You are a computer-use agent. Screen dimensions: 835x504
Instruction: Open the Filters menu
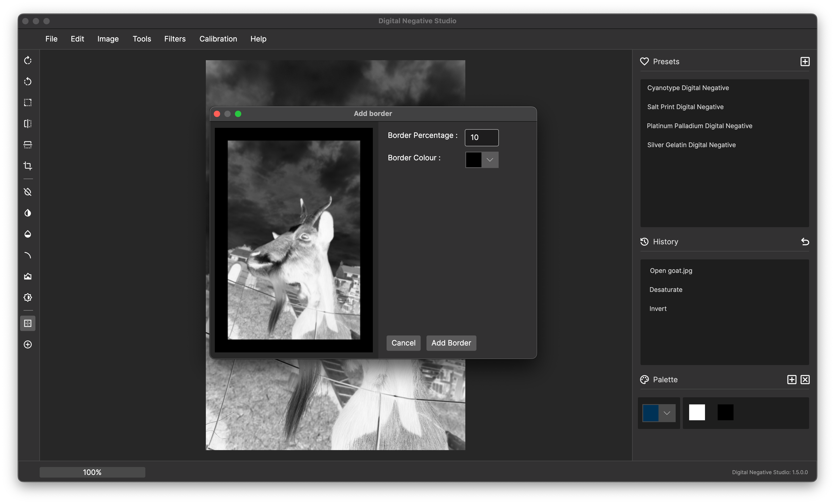click(x=175, y=39)
